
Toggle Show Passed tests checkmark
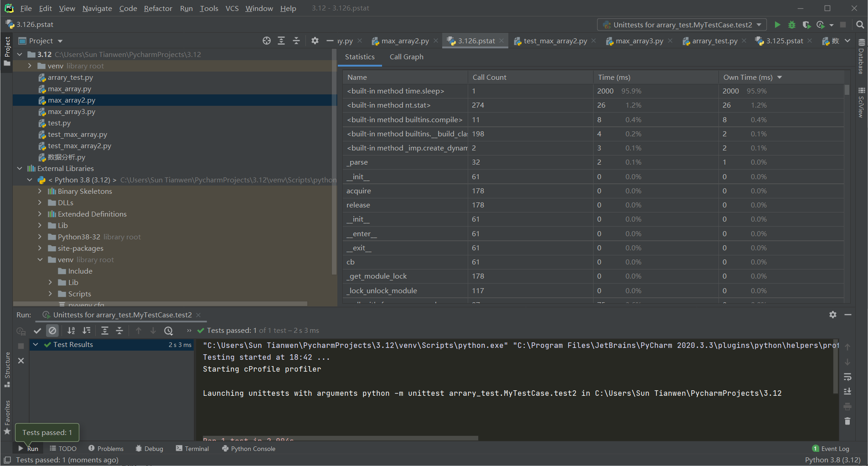[x=37, y=331]
